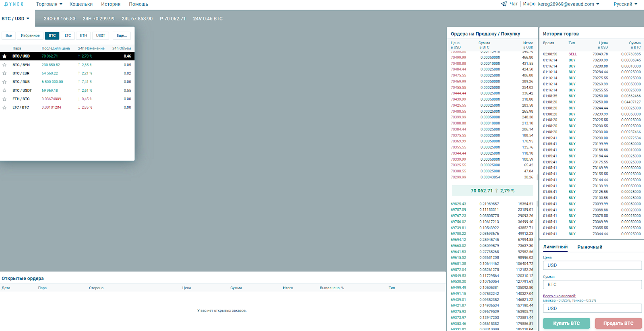Click the 24H 70 299.99 high stat
Image resolution: width=644 pixels, height=331 pixels.
[99, 19]
